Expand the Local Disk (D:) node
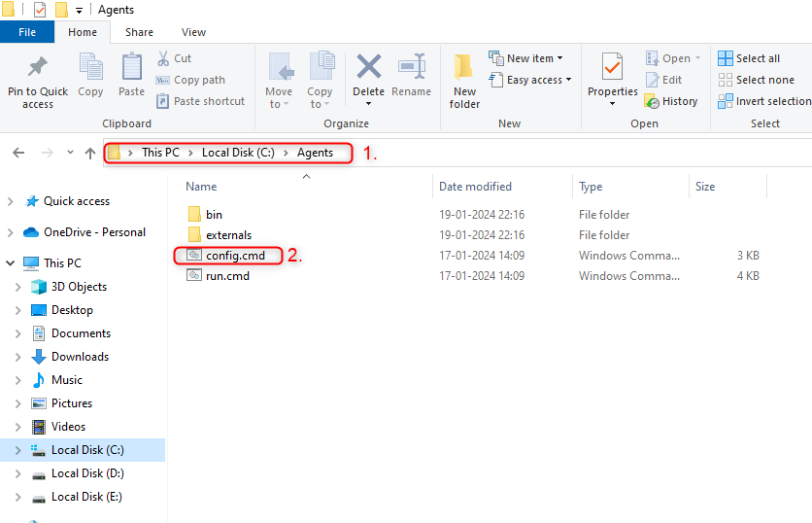Screen dimensions: 812x523 pos(18,473)
